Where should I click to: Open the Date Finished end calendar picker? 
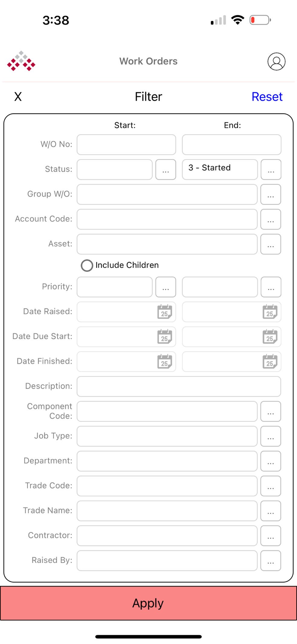(x=270, y=361)
